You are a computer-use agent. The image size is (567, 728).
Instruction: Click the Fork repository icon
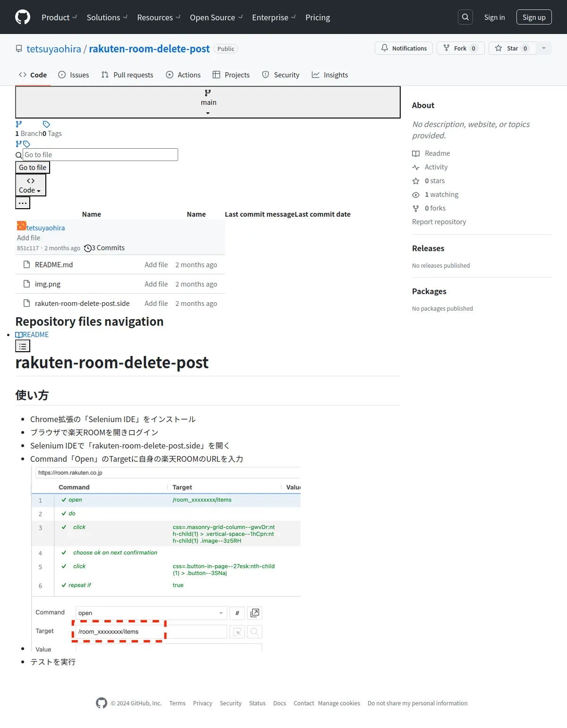(x=447, y=48)
